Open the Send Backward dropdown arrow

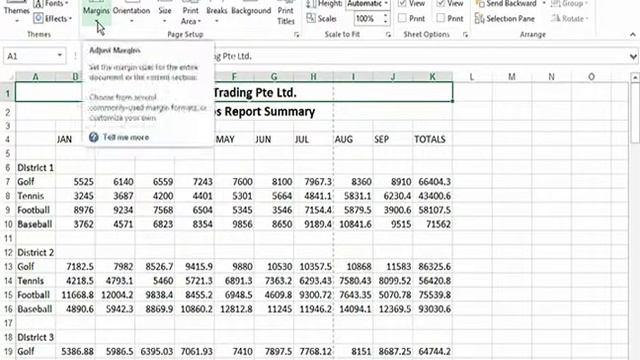543,4
